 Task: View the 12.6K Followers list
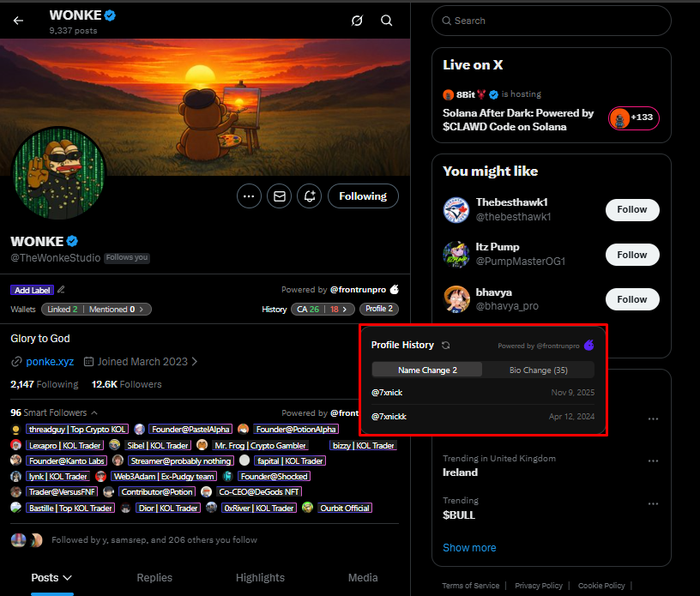(127, 384)
